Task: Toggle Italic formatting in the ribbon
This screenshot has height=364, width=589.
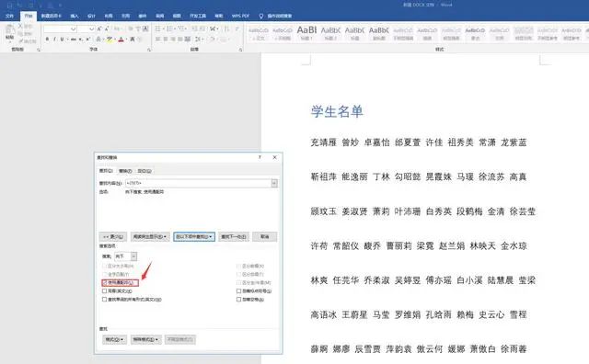Action: point(54,39)
